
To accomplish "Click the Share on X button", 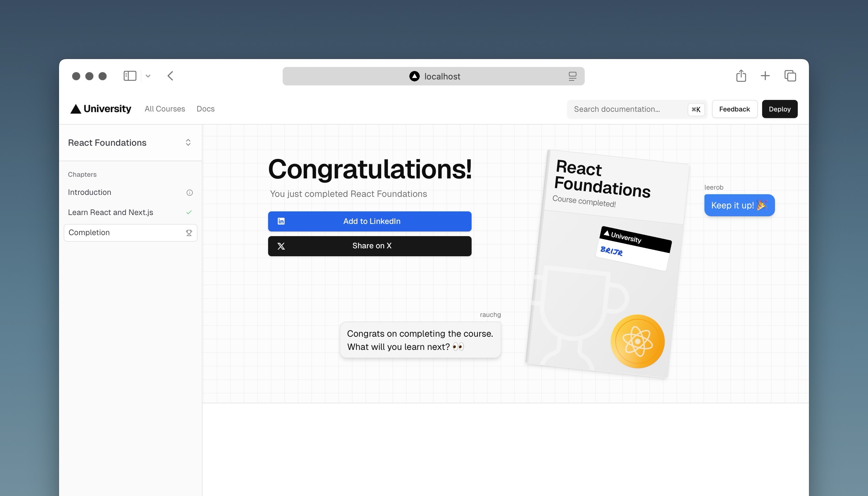I will [370, 246].
